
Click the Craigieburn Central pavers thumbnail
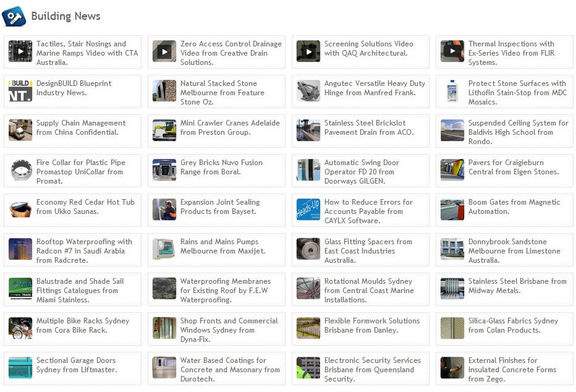pos(452,170)
